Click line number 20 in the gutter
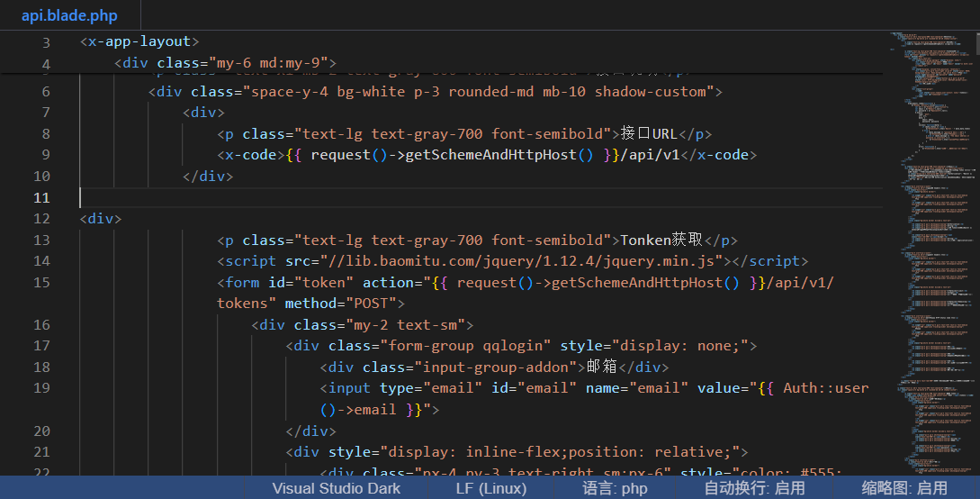 pyautogui.click(x=41, y=431)
